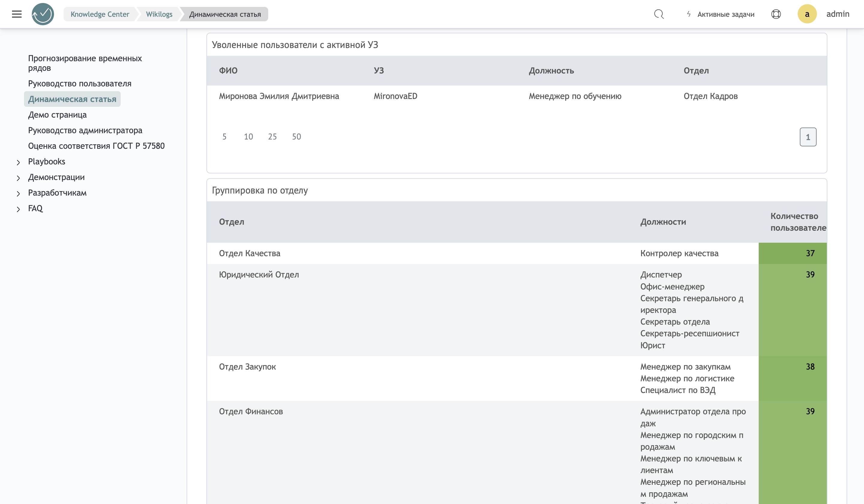Viewport: 864px width, 504px height.
Task: Expand the Демонстрации tree node
Action: (18, 178)
